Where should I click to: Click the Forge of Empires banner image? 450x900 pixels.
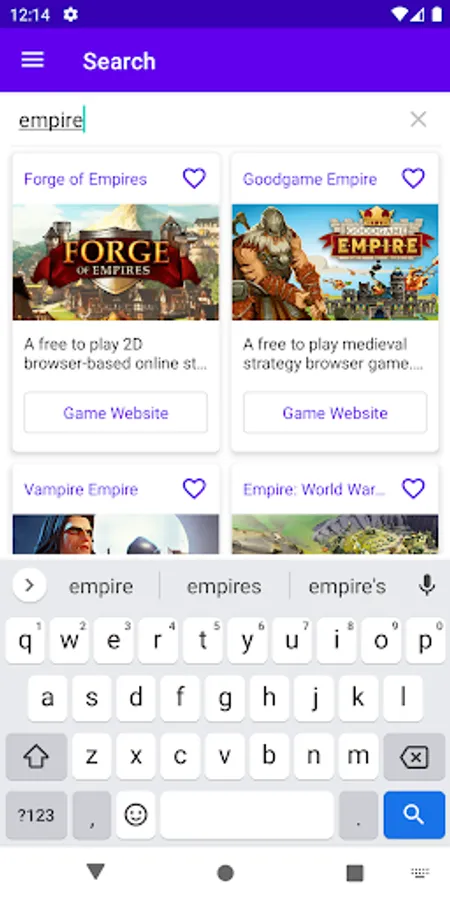(x=116, y=262)
